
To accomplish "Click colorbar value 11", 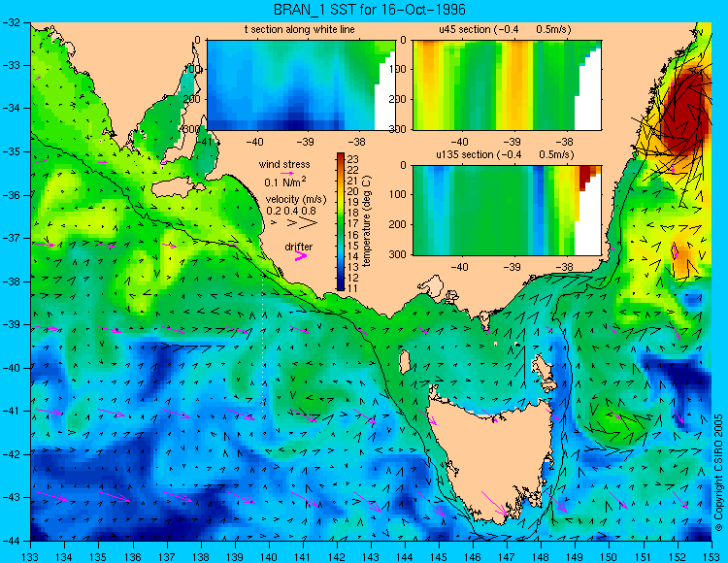I will (x=353, y=288).
